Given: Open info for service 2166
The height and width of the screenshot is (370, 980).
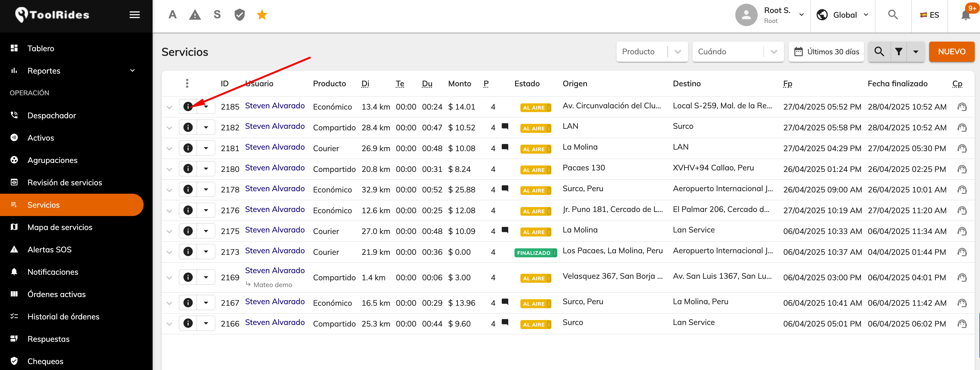Looking at the screenshot, I should point(188,323).
